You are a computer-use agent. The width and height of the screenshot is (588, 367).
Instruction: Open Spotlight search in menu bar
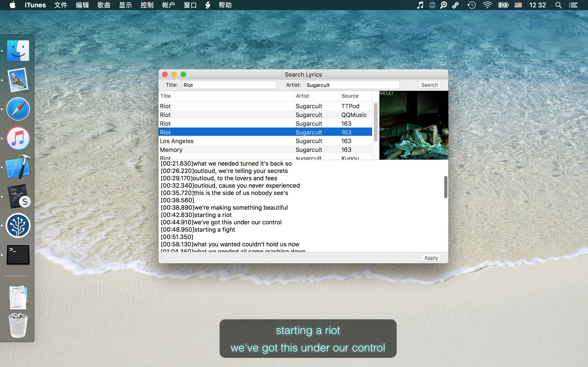click(x=558, y=5)
